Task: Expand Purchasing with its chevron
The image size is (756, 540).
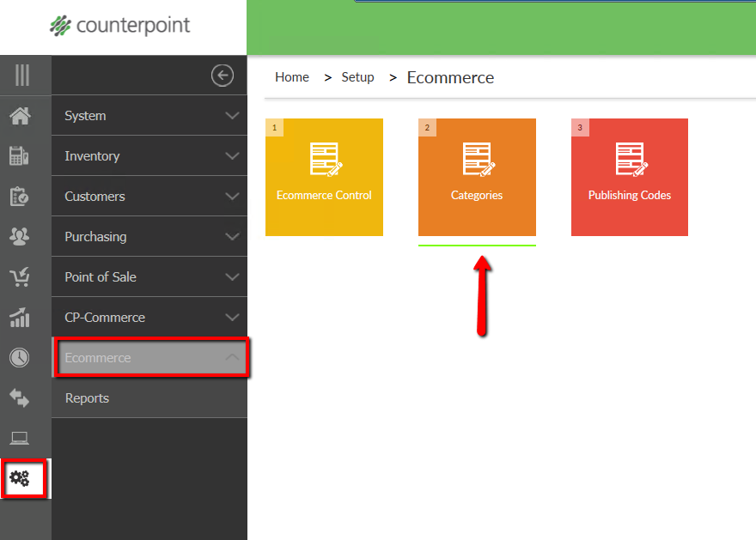Action: pyautogui.click(x=233, y=237)
